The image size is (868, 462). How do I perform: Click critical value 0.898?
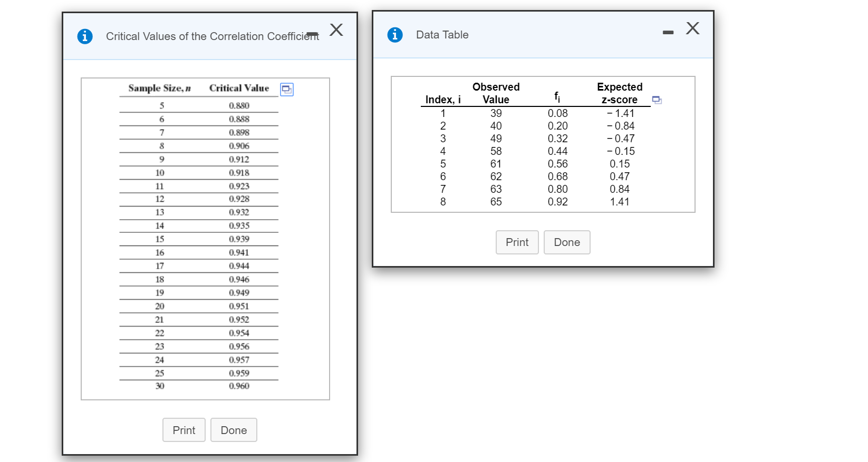click(x=239, y=132)
